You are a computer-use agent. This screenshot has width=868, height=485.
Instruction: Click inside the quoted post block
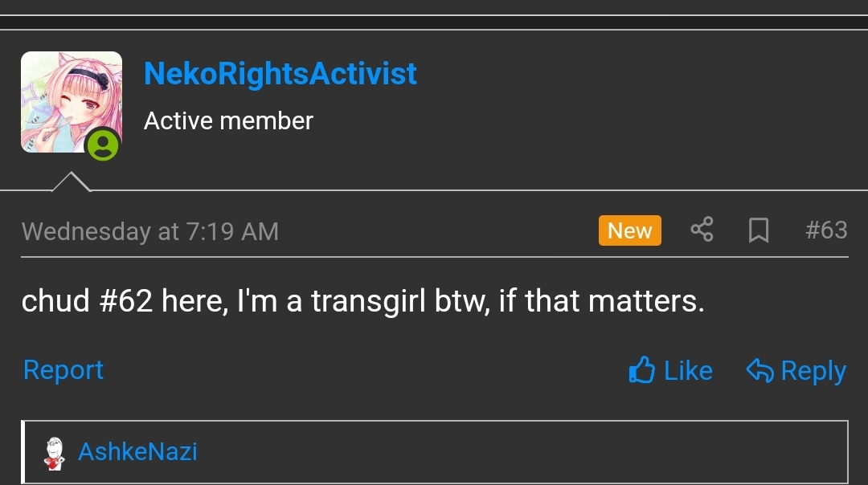[x=435, y=452]
